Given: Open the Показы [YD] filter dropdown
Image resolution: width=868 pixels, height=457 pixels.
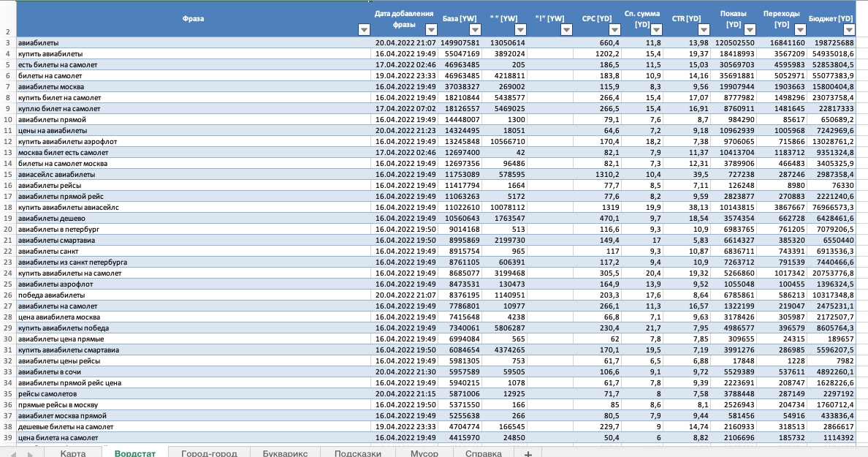Looking at the screenshot, I should [750, 29].
